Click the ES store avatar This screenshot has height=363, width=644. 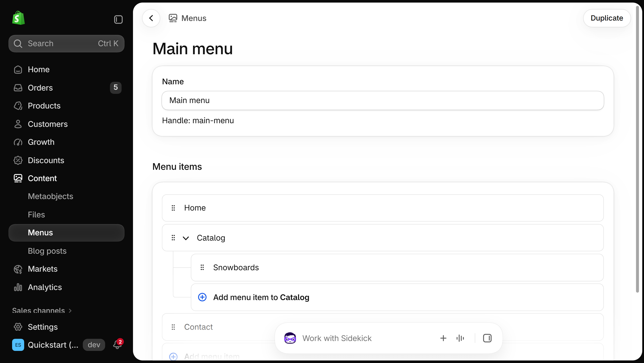[x=18, y=345]
